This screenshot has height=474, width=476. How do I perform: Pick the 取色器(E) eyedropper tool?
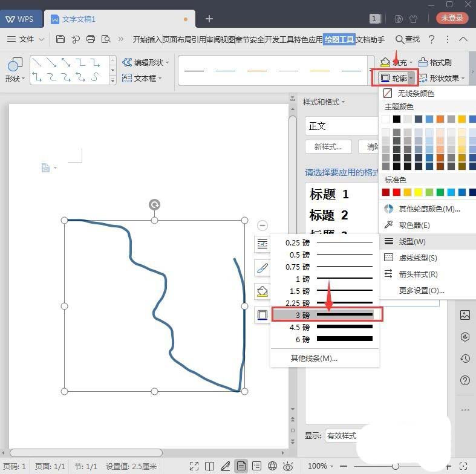(414, 225)
